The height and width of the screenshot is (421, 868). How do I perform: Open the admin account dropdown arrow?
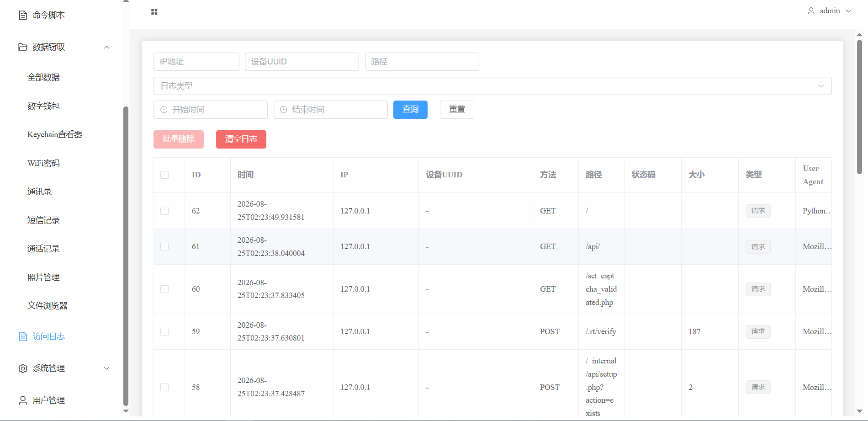tap(849, 11)
